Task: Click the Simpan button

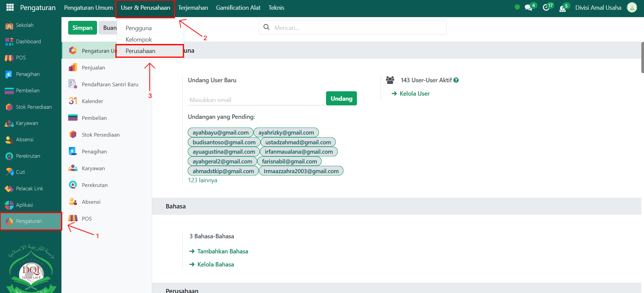Action: pos(82,28)
